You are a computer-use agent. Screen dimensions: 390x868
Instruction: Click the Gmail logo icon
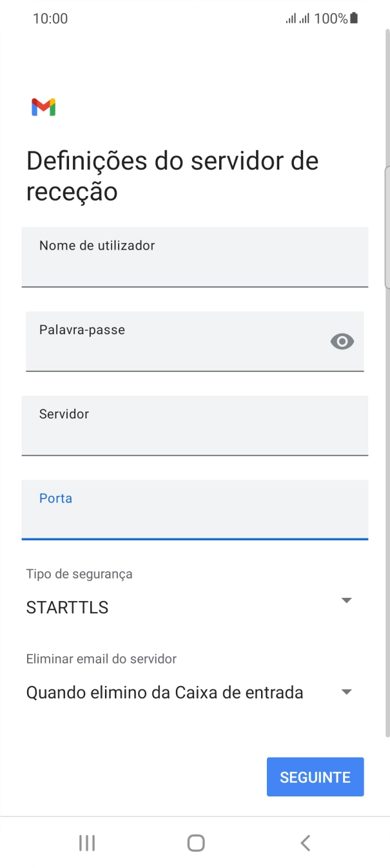(42, 106)
